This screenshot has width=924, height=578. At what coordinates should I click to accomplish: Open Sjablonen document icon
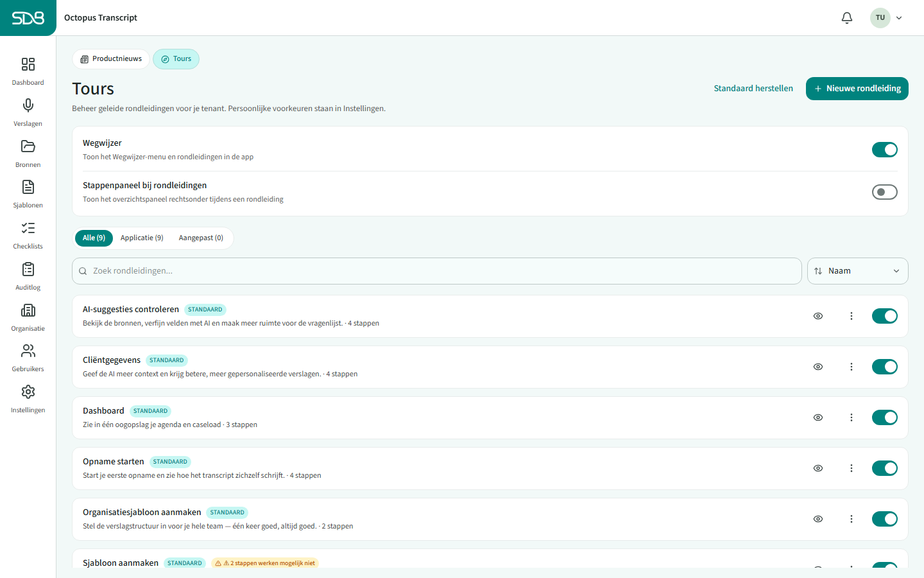[x=28, y=187]
